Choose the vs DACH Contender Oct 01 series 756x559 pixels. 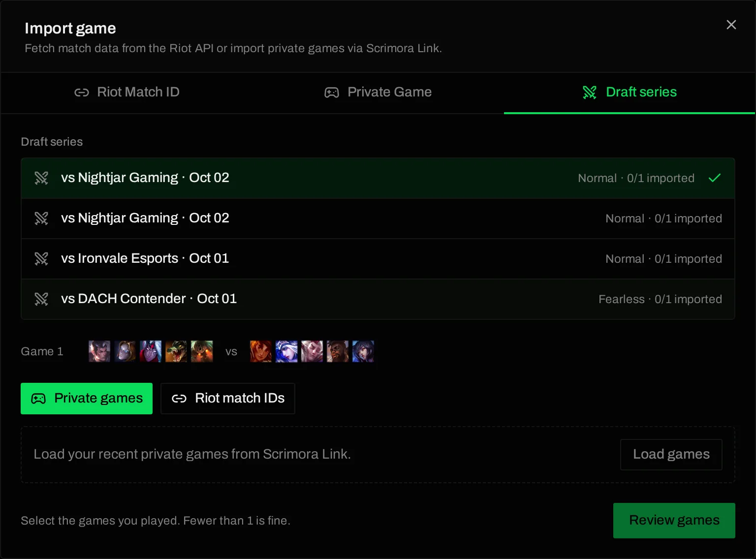click(378, 299)
